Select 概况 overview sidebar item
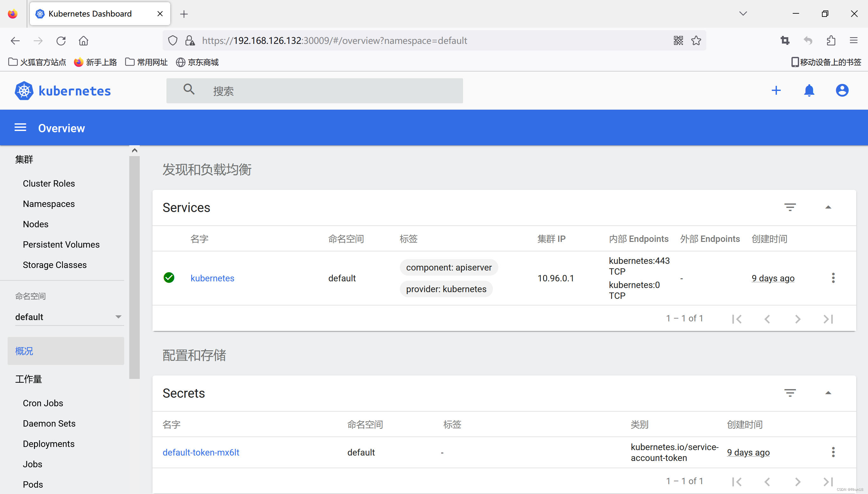Image resolution: width=868 pixels, height=494 pixels. point(66,351)
